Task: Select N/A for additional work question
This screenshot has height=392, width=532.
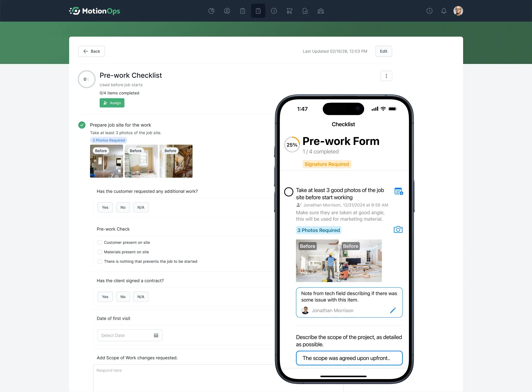Action: [x=141, y=207]
